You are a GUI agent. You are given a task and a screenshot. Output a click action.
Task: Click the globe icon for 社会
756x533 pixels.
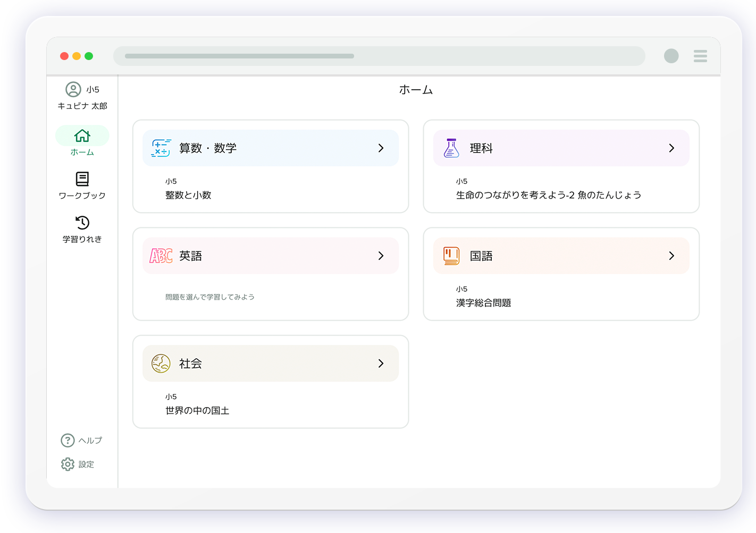(161, 363)
